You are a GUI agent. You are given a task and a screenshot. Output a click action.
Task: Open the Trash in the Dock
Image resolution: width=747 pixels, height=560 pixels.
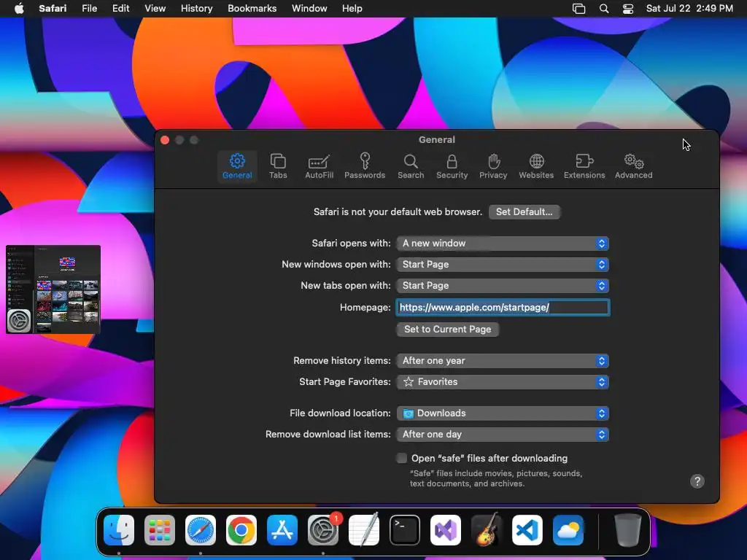[628, 530]
